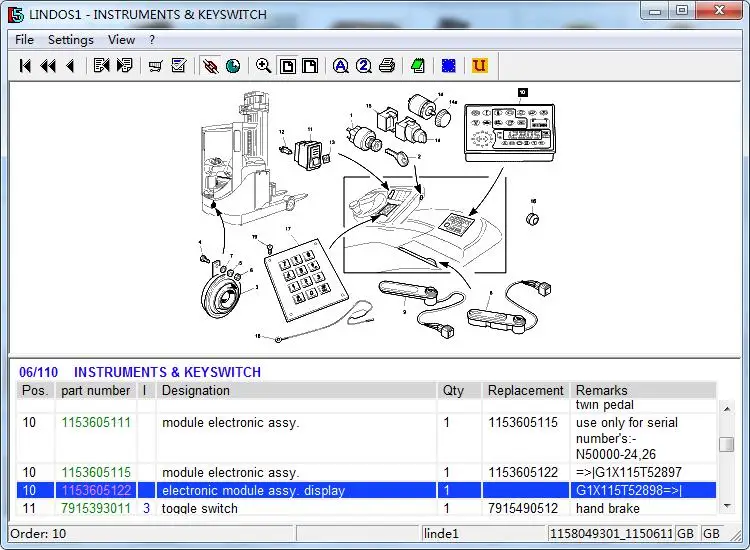
Task: Click the first page-view icon after the magnifier
Action: (x=287, y=66)
